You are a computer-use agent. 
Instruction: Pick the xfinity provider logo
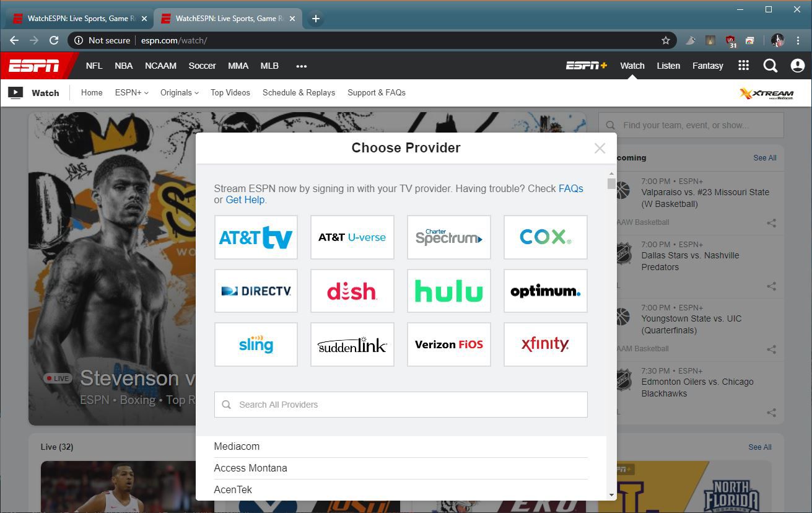coord(546,344)
